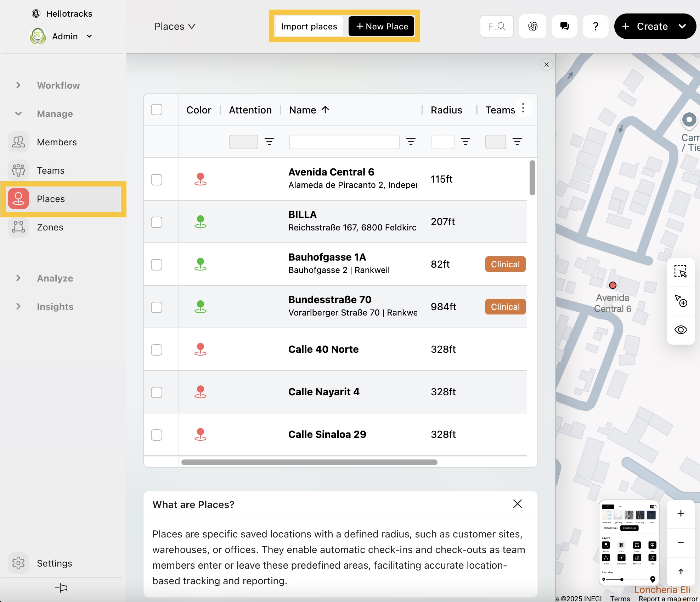
Task: Open the table column options kebab menu
Action: coord(523,108)
